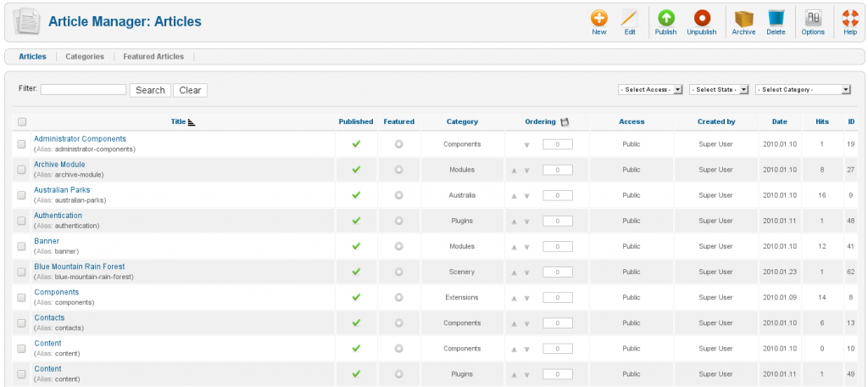The width and height of the screenshot is (868, 387).
Task: Sort by the Featured column header
Action: [398, 121]
